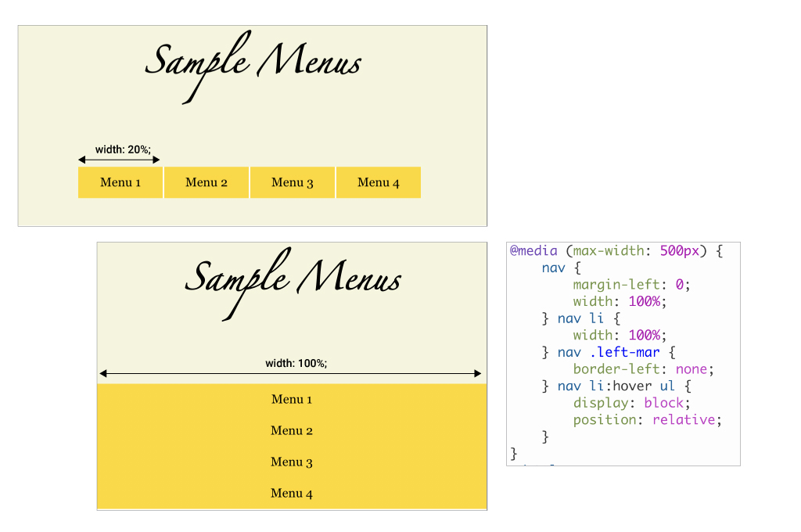Click Menu 1 in the horizontal menu bar
This screenshot has height=532, width=801.
pyautogui.click(x=120, y=182)
